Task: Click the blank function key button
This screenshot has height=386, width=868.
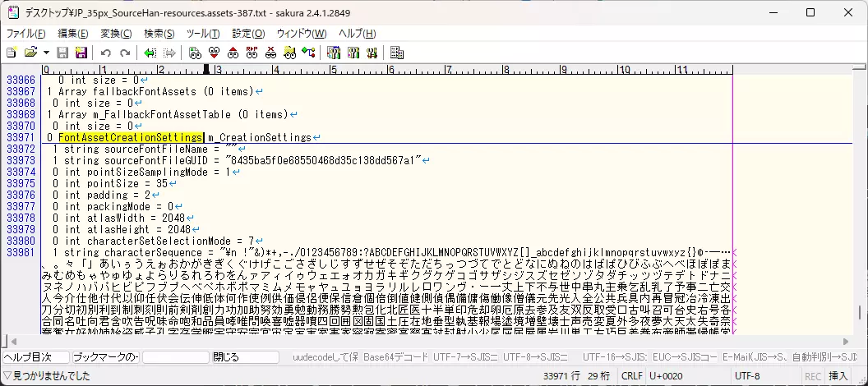Action: 175,357
